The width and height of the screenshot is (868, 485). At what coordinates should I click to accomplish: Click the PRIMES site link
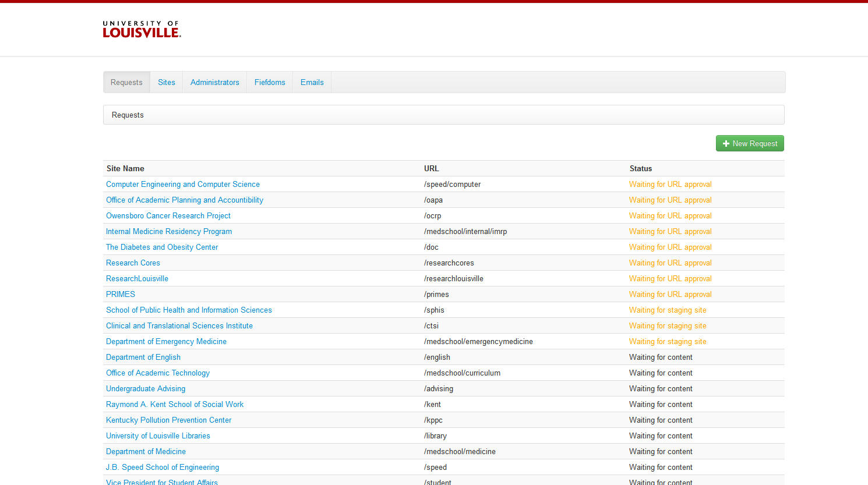[x=121, y=294]
